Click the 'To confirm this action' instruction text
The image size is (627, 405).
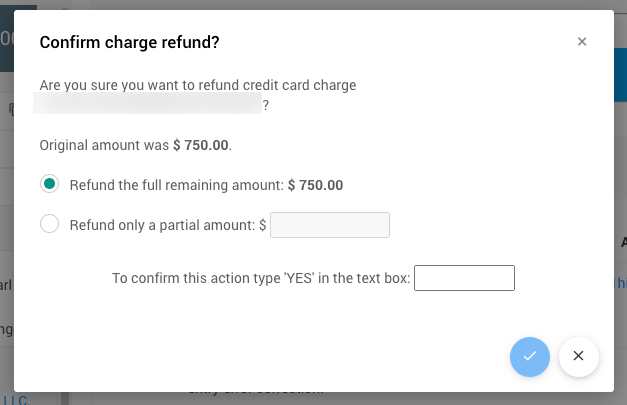(x=260, y=278)
